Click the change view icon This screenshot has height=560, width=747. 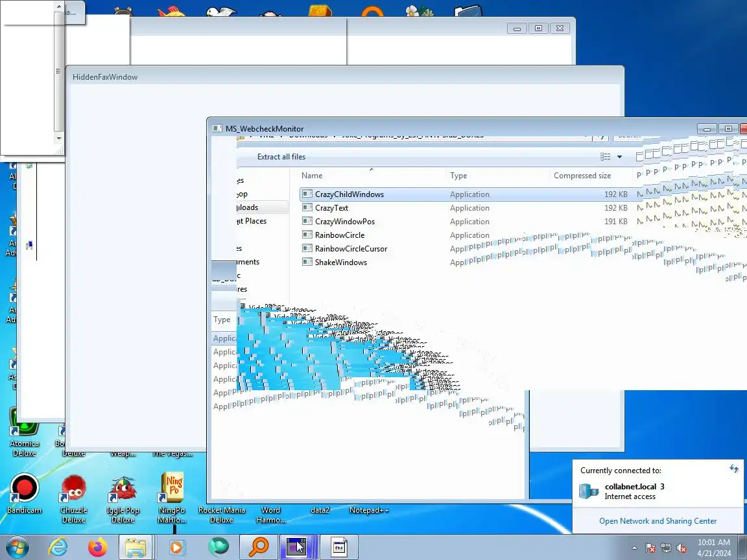[605, 157]
